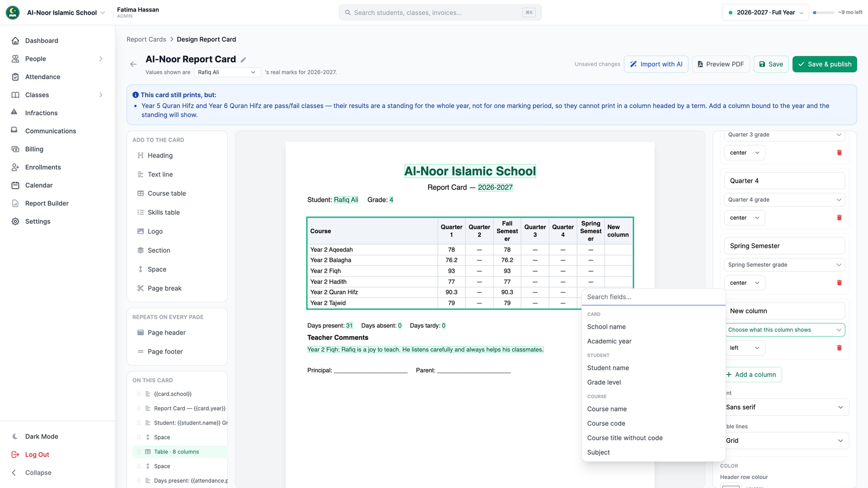Open the 2026-2027 Full Year selector
Screen dimensions: 868x488
pos(765,12)
